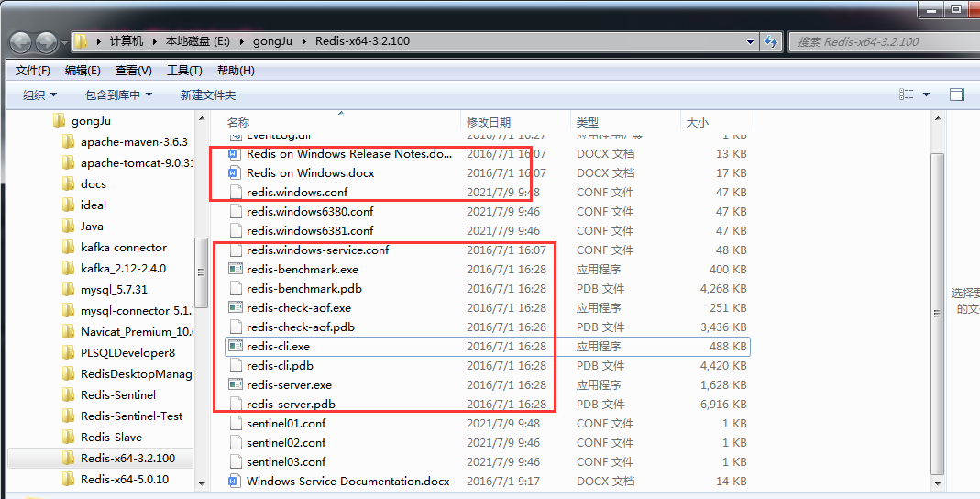Expand the breadcrumb arrow after gongJu
980x499 pixels.
pos(304,42)
